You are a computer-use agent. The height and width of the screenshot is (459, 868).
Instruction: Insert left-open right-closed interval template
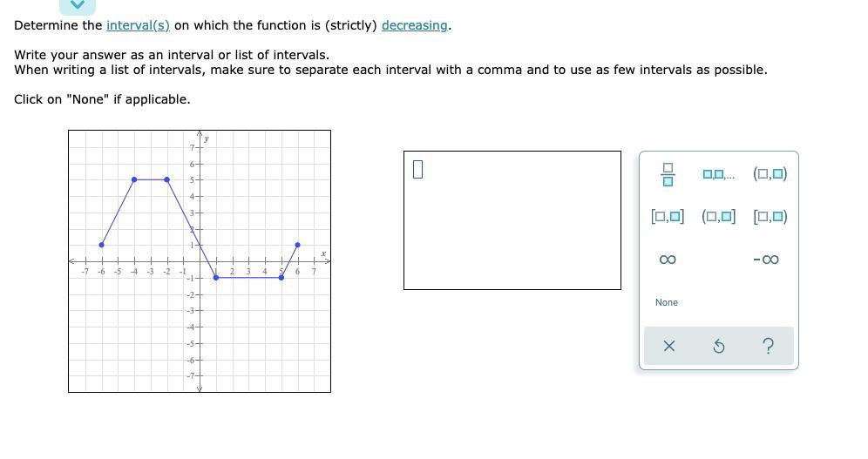point(718,216)
